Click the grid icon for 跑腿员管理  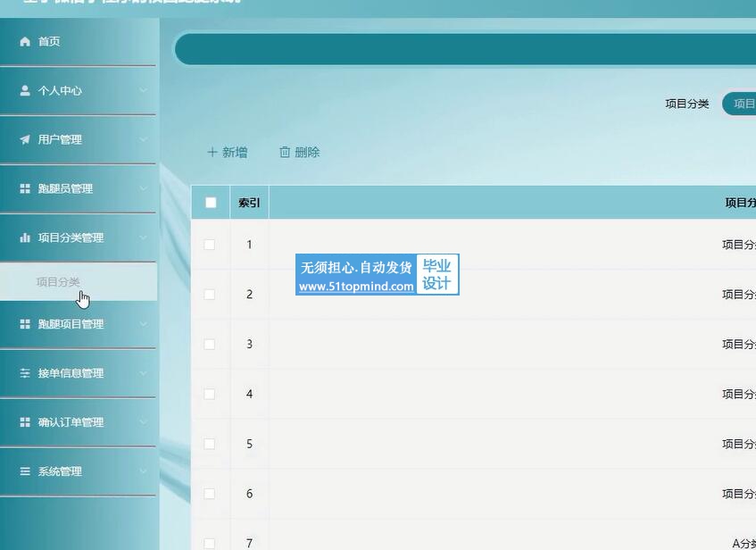[25, 189]
